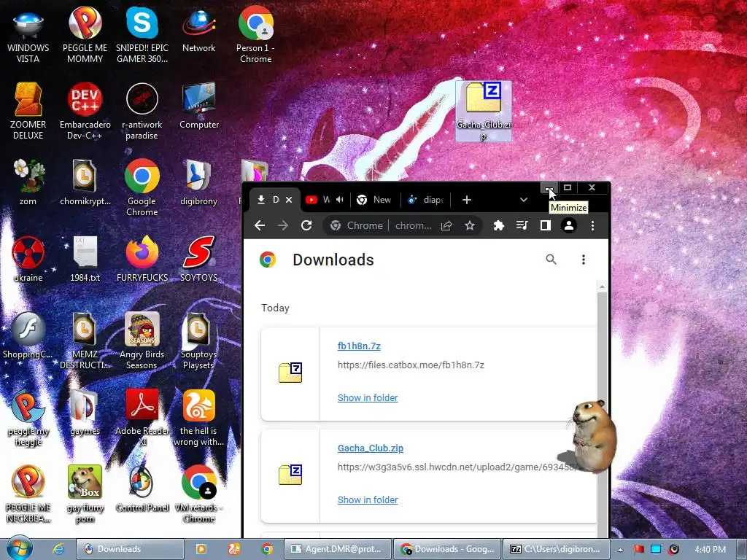
Task: Open Control Panel desktop icon
Action: coord(142,489)
